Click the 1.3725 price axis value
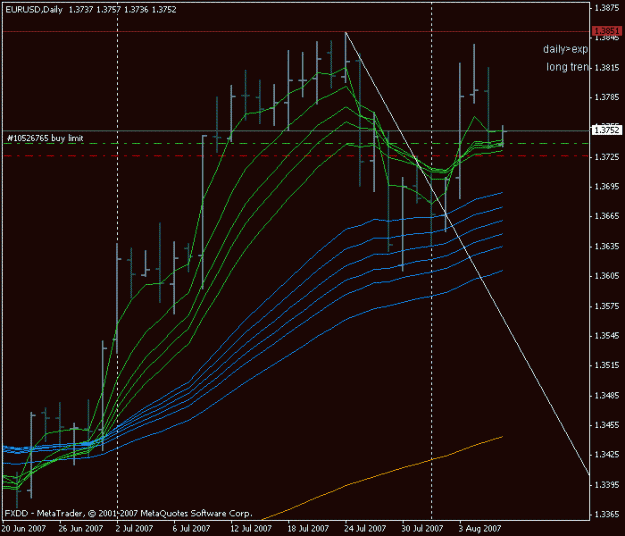 607,157
